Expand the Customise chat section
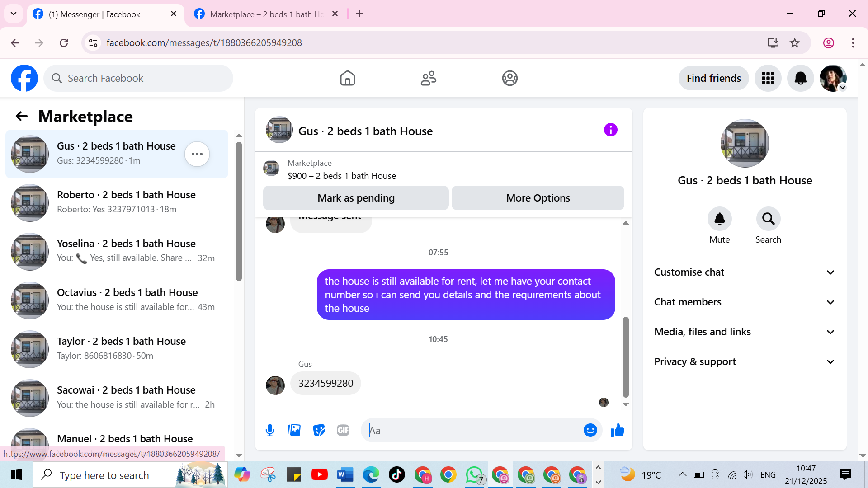 pos(745,272)
